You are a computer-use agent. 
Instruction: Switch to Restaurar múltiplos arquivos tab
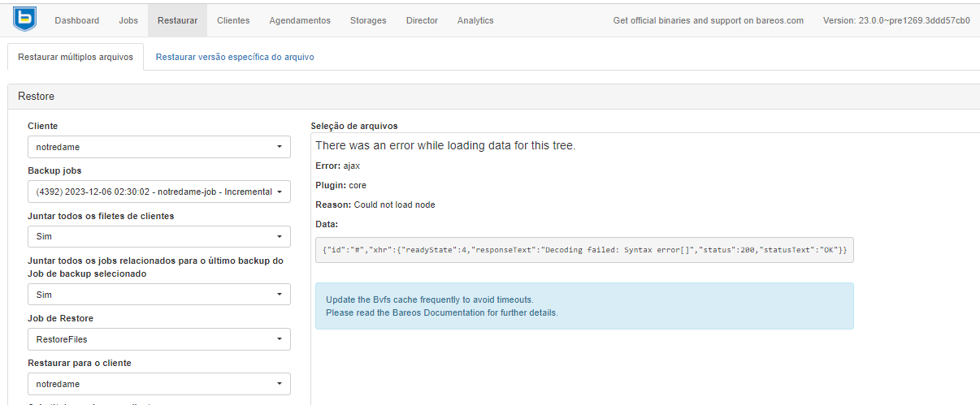click(76, 58)
